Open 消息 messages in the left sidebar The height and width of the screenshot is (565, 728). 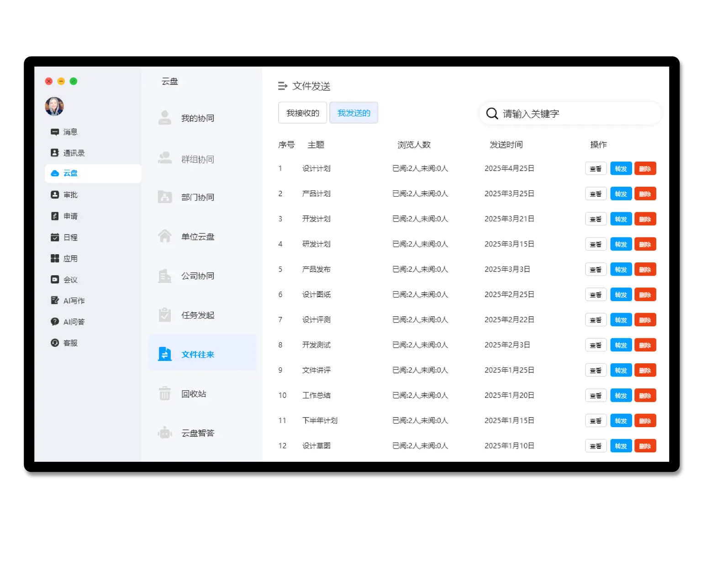(x=64, y=132)
